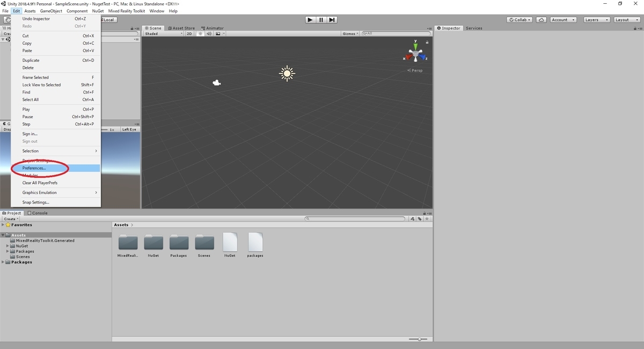
Task: Open the Collab dropdown
Action: tap(519, 20)
